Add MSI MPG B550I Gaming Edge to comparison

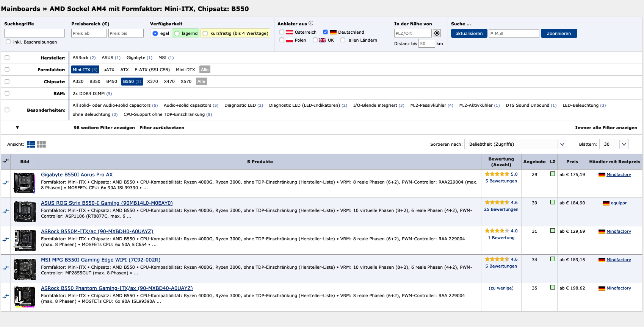[6, 268]
